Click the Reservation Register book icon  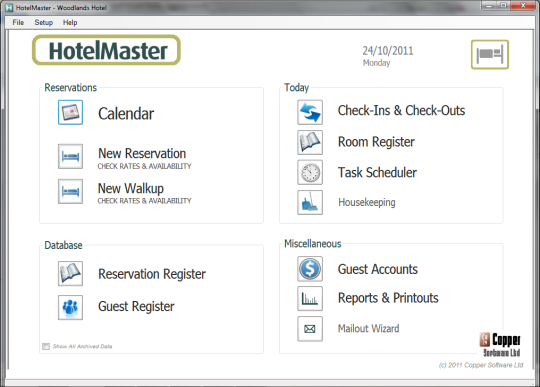click(70, 273)
